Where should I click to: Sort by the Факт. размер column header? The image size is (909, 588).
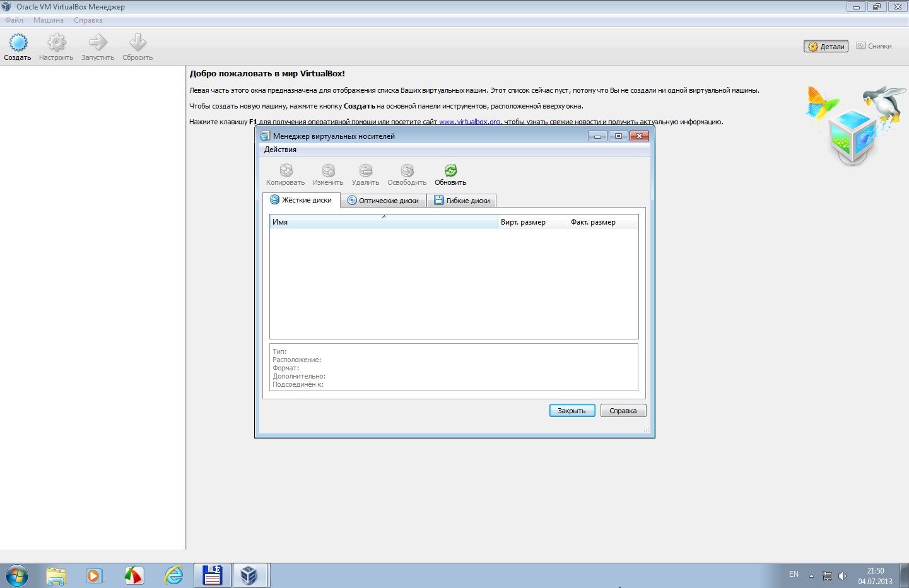tap(603, 222)
